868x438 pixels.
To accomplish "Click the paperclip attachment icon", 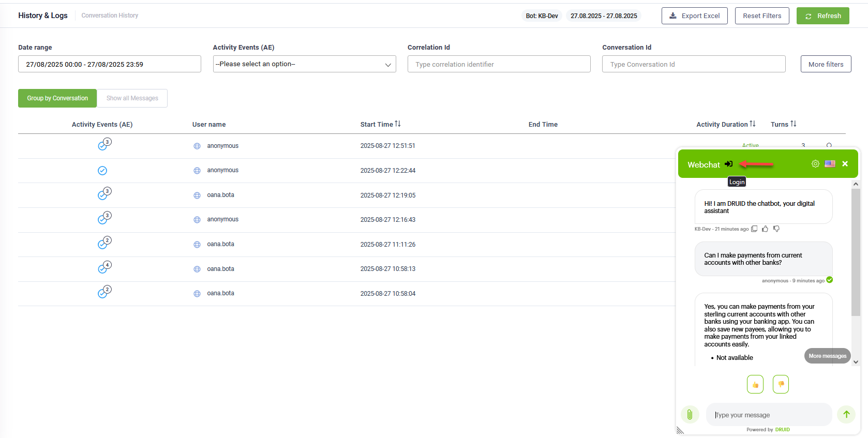I will [690, 414].
